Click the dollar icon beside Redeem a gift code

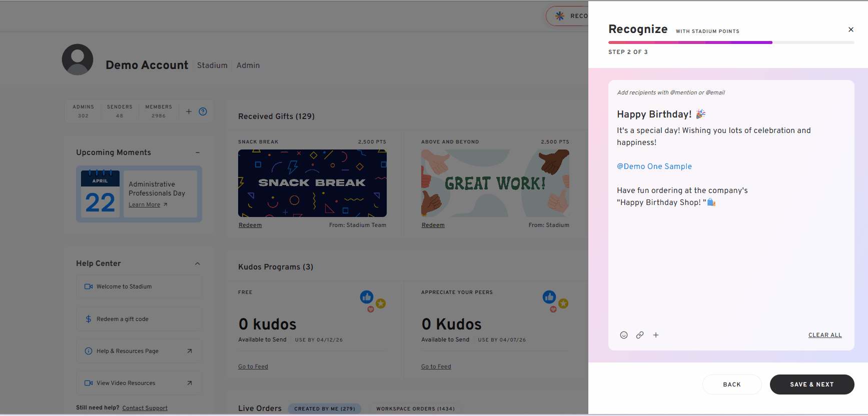point(89,319)
